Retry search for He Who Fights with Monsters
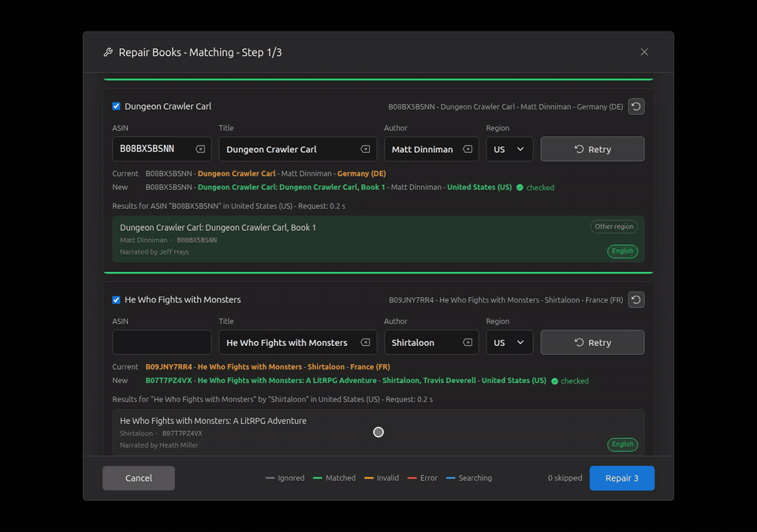Viewport: 757px width, 532px height. tap(592, 342)
